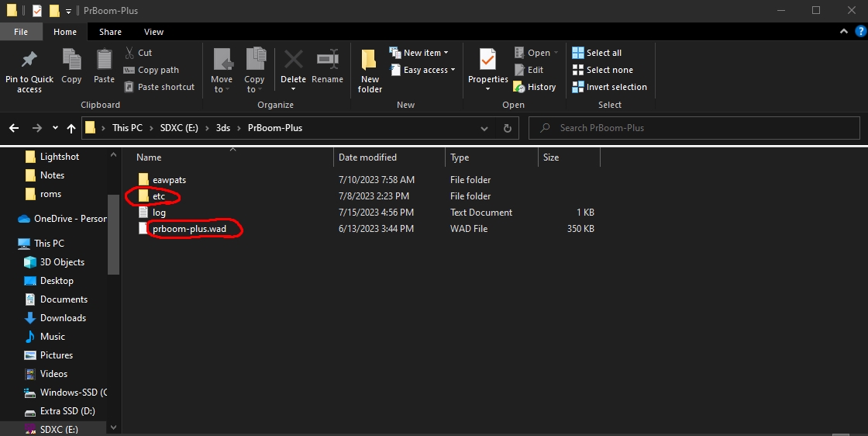This screenshot has width=868, height=436.
Task: Click SDXC (E:) in address bar
Action: pos(179,128)
